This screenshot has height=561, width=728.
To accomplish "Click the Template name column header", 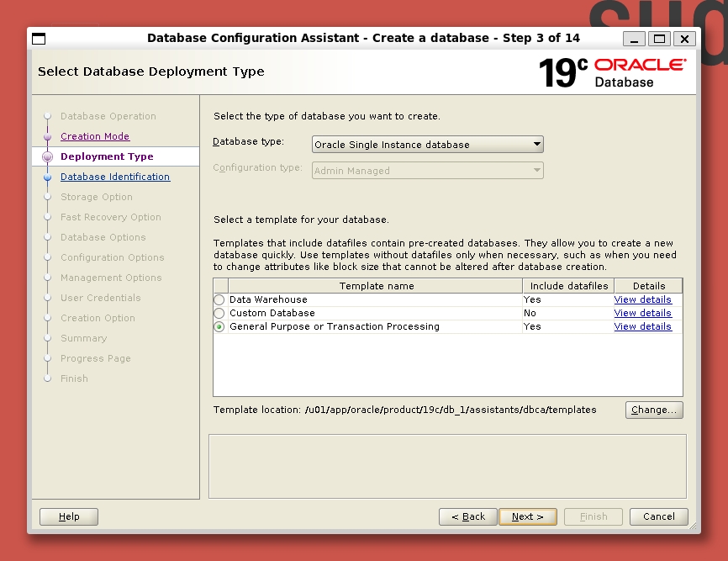I will coord(376,286).
